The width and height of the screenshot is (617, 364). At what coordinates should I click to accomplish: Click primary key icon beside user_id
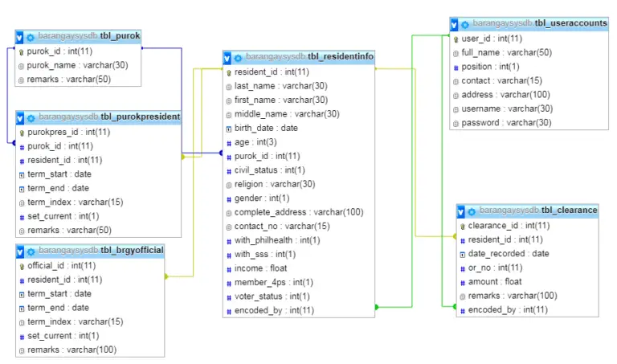(x=456, y=39)
